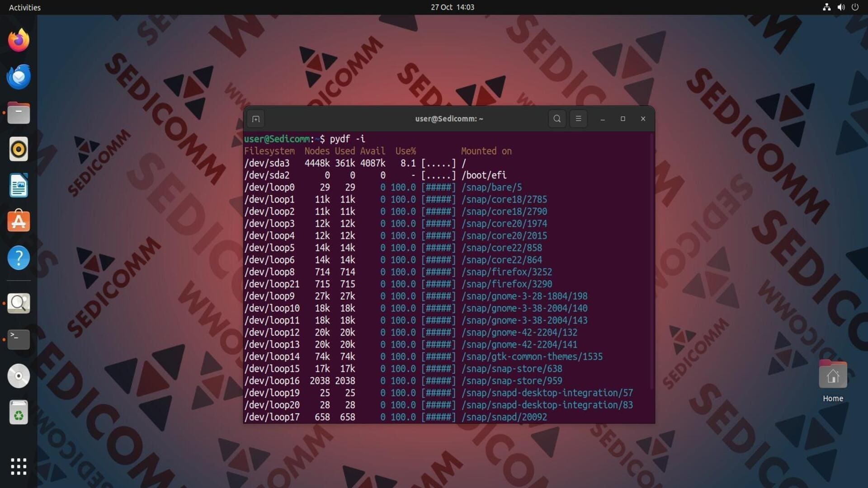Viewport: 868px width, 488px height.
Task: Open Ubuntu Software store
Action: [x=19, y=221]
